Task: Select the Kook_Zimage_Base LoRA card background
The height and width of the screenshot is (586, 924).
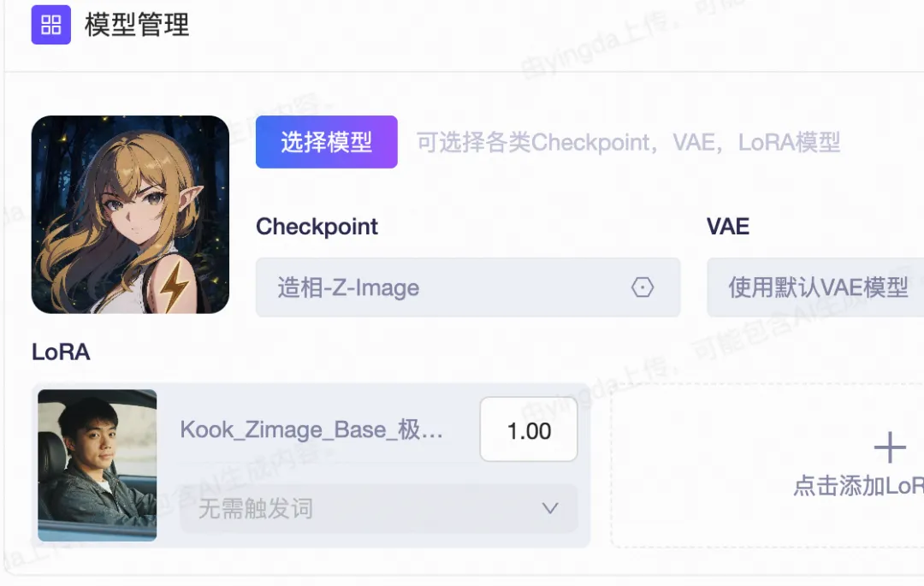Action: point(311,465)
